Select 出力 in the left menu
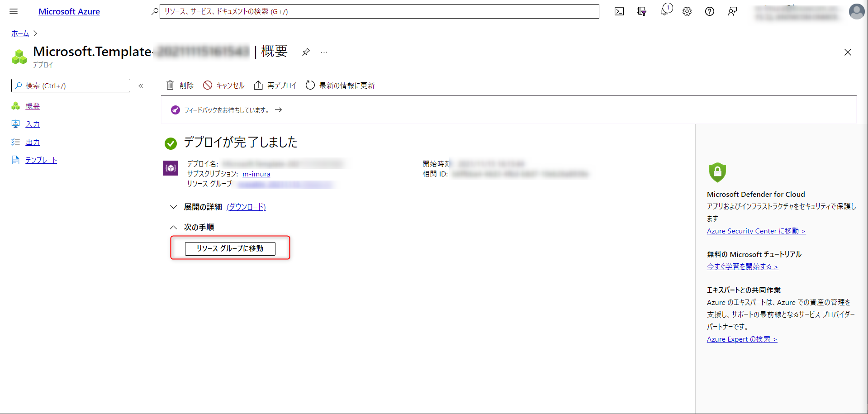This screenshot has width=868, height=414. [x=33, y=142]
